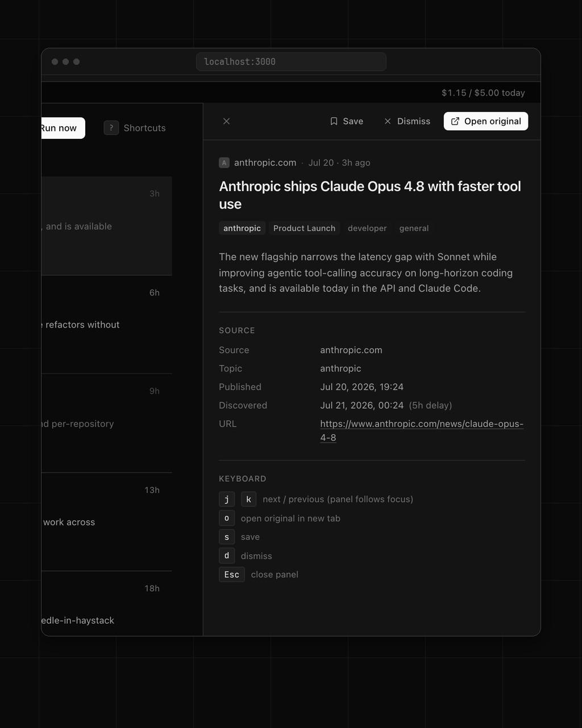
Task: Click 'close panel' hint text
Action: 275,574
